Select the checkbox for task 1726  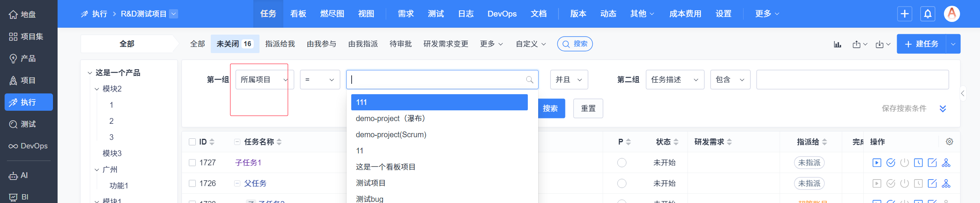coord(192,183)
